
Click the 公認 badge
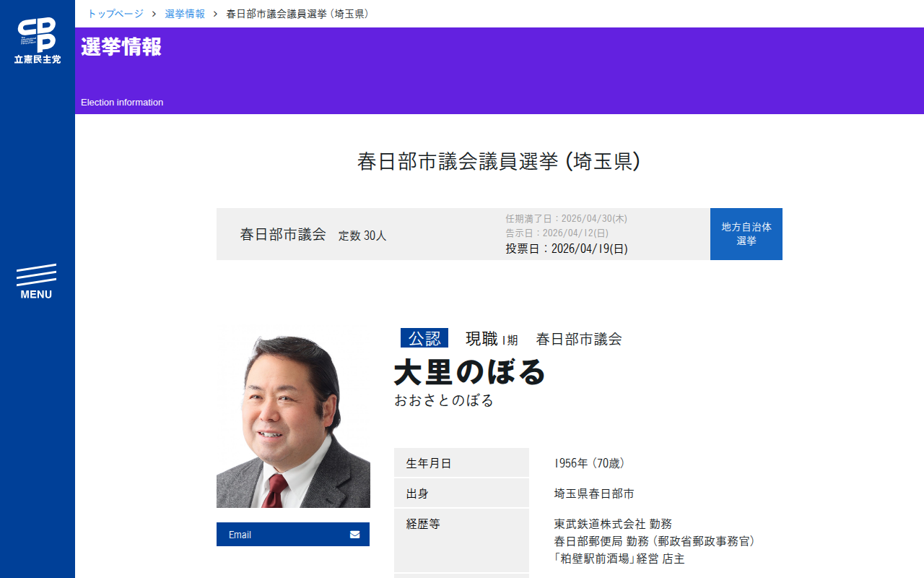tap(424, 338)
